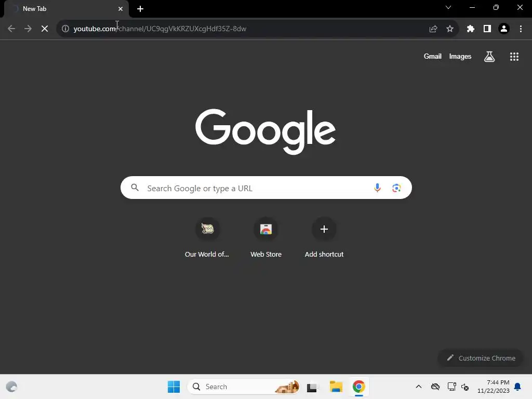The height and width of the screenshot is (399, 532).
Task: Start voice search with microphone
Action: point(377,188)
